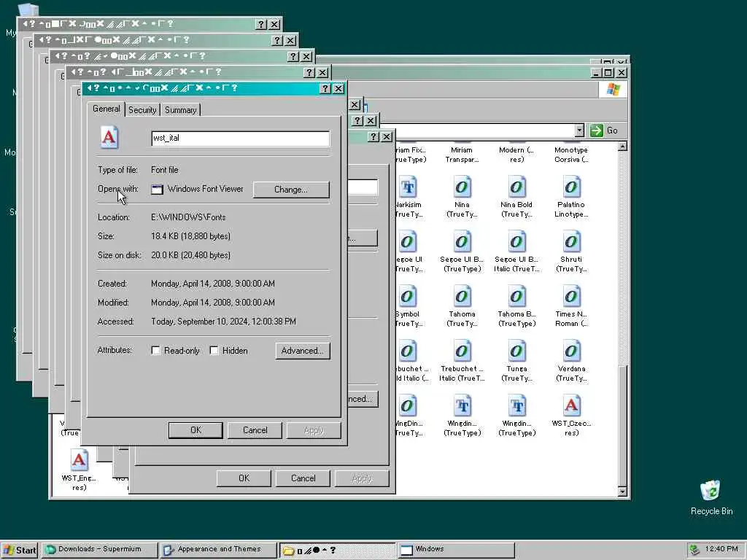Enable the Read-only attribute checkbox
Viewport: 747px width, 560px height.
155,351
